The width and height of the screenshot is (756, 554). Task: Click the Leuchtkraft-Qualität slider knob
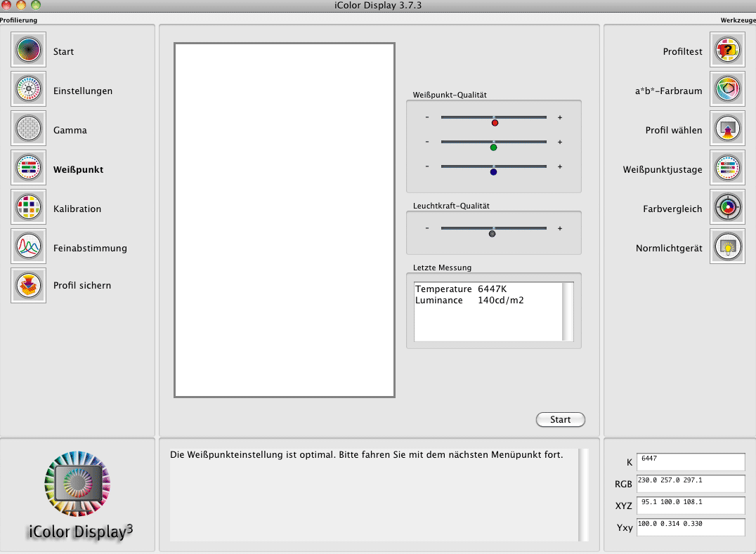pyautogui.click(x=492, y=234)
